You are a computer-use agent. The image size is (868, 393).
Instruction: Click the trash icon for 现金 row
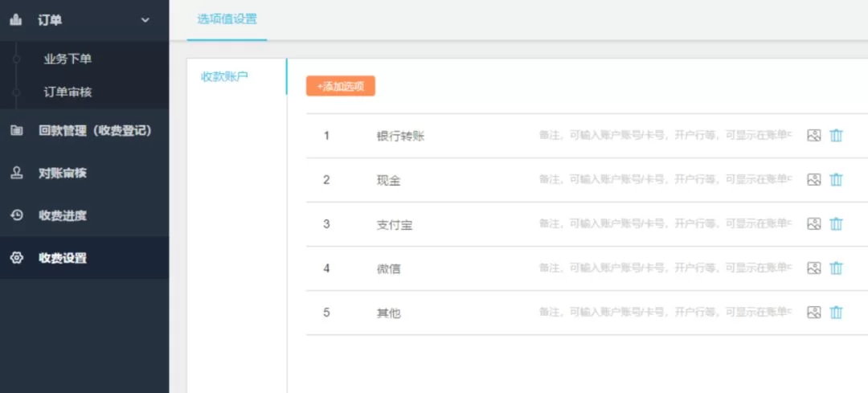(836, 180)
